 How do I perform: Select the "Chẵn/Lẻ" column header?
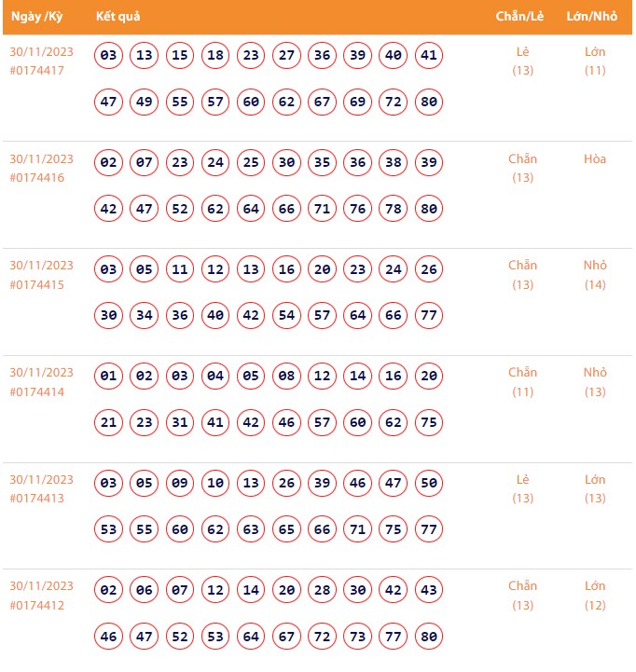pos(520,18)
